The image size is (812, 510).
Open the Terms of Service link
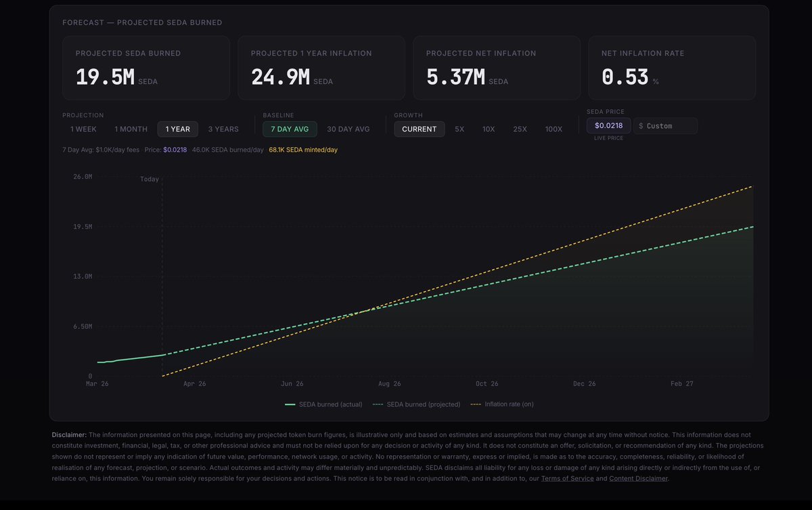568,479
